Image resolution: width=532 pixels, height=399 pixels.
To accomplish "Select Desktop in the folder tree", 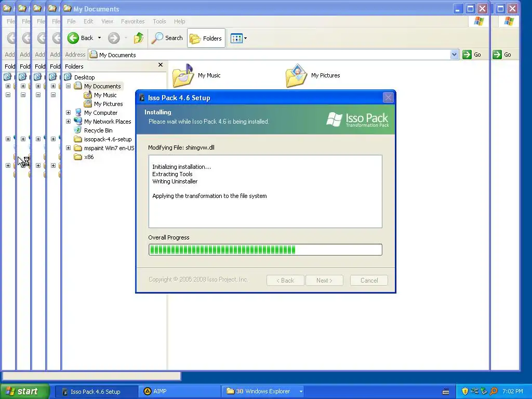I will 85,77.
